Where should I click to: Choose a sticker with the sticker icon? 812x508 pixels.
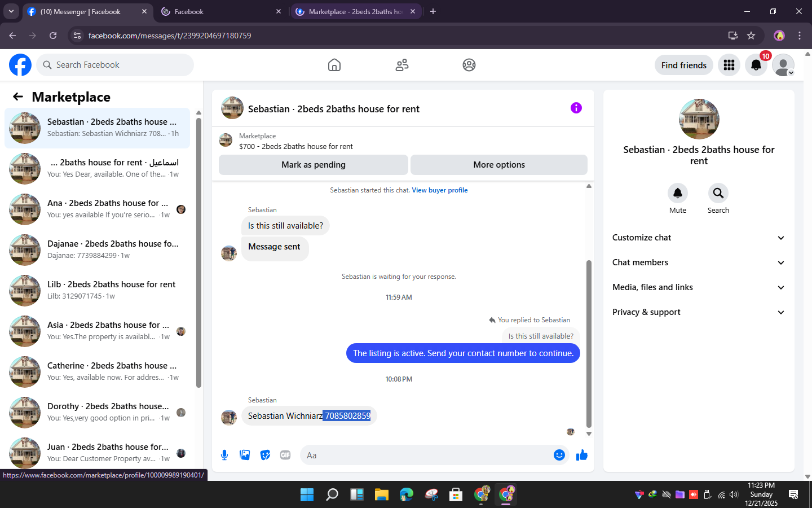point(265,455)
